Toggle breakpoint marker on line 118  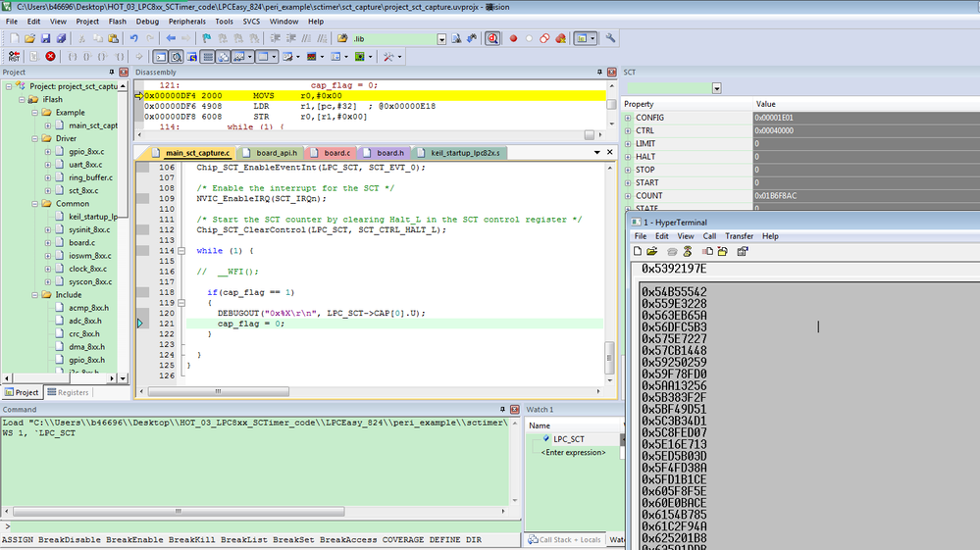point(143,292)
